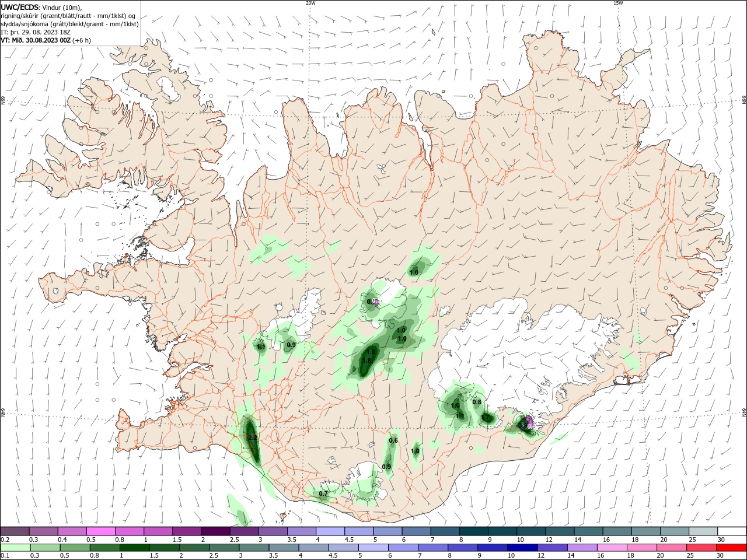747x560 pixels.
Task: Click the 'slydda/snjókoma (grátt/bleikt/grænt - mm/1klst)' line
Action: click(x=69, y=24)
